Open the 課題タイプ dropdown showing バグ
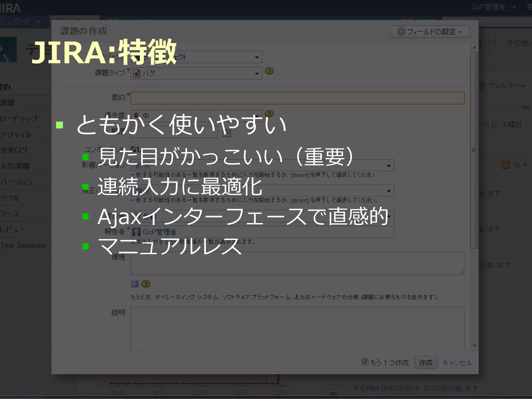 click(196, 73)
